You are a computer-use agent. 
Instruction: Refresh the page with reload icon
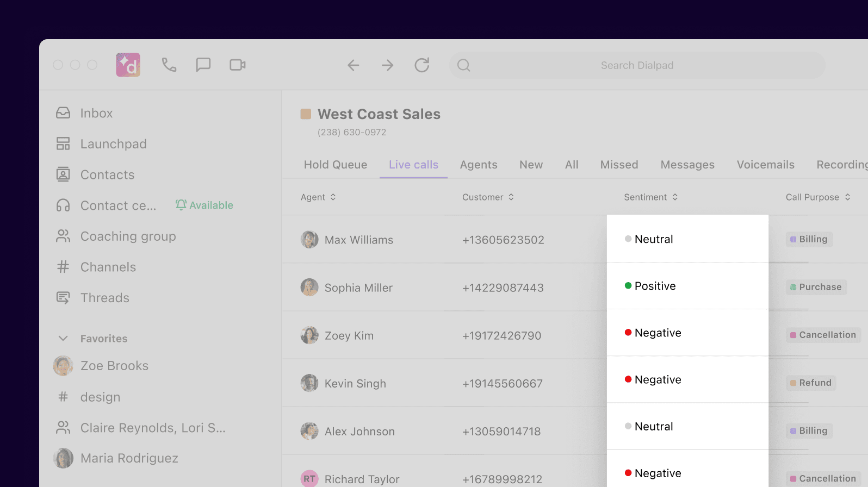(422, 65)
